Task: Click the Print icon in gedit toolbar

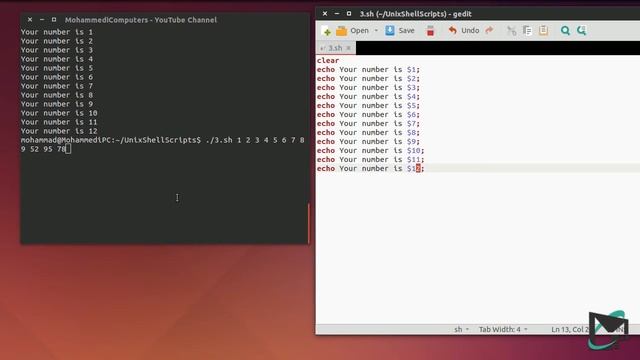Action: 430,31
